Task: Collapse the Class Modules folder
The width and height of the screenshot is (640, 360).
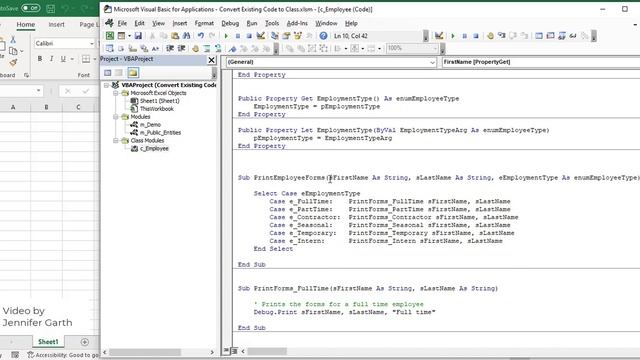Action: [116, 140]
